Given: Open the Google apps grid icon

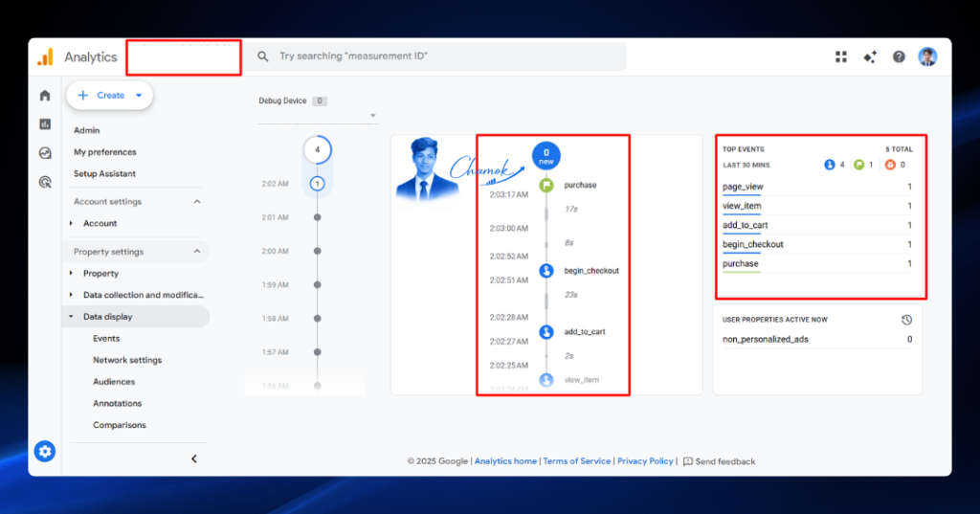Looking at the screenshot, I should click(841, 56).
